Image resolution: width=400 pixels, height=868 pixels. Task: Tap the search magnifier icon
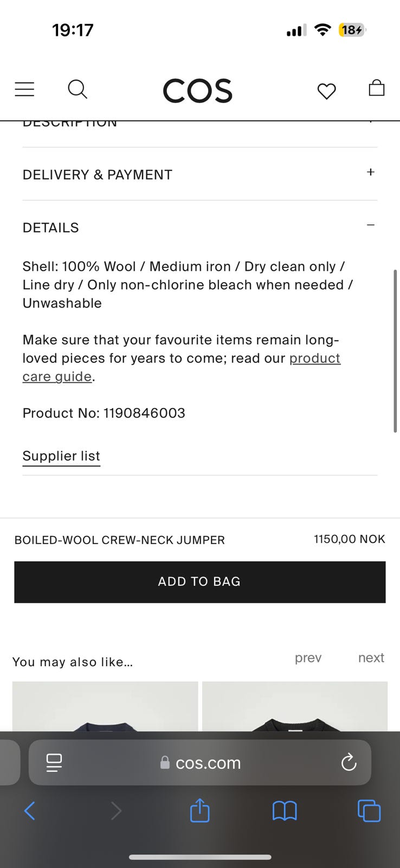[x=78, y=89]
